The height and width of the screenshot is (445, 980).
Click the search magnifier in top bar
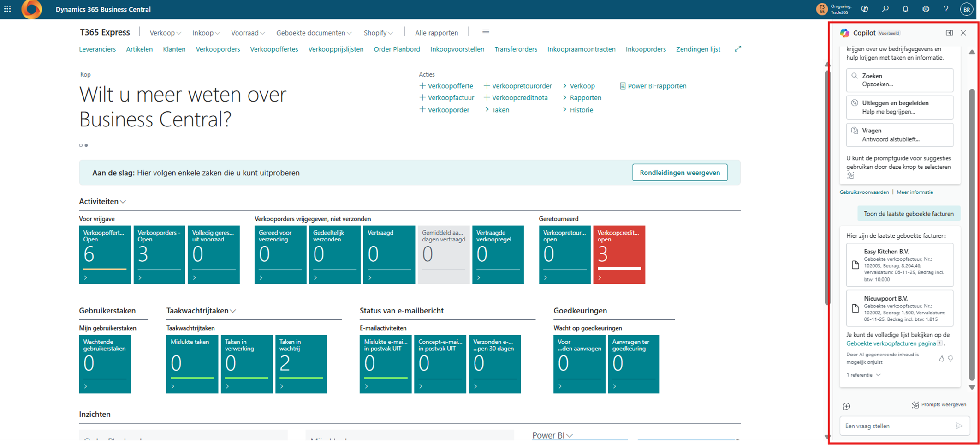[885, 9]
